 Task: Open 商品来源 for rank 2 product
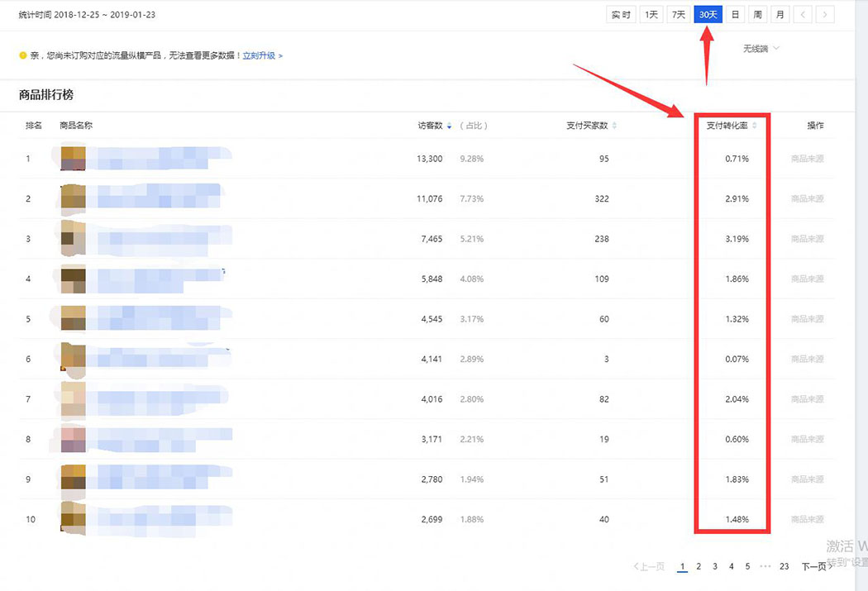click(x=807, y=198)
